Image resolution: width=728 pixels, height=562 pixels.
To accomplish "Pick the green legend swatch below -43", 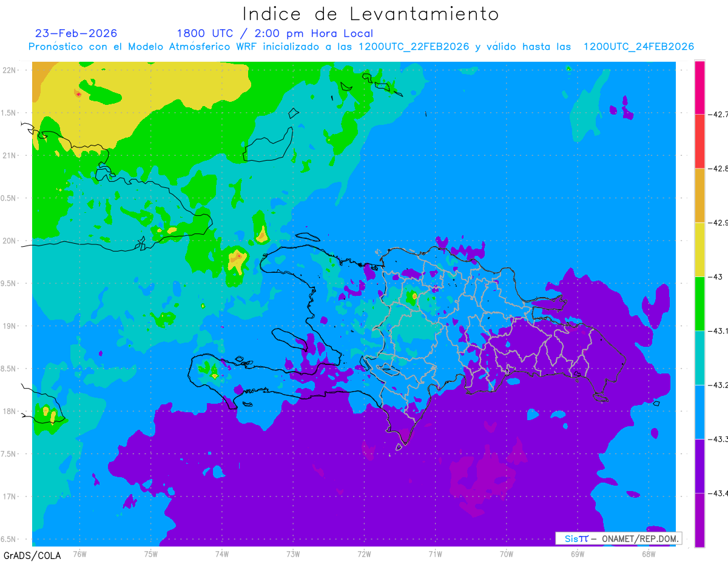I will click(x=699, y=304).
